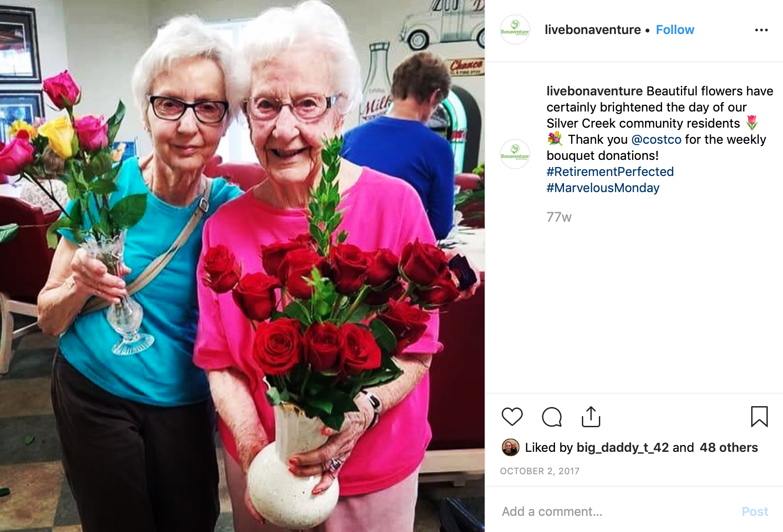
Task: Share the post using the share icon
Action: click(591, 416)
